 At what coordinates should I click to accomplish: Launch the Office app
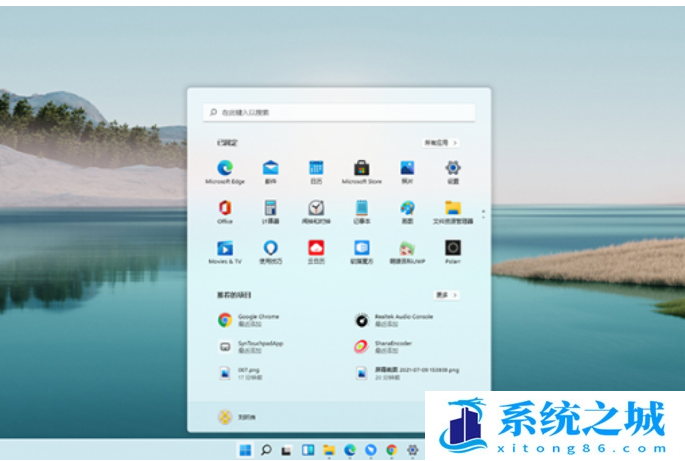225,208
